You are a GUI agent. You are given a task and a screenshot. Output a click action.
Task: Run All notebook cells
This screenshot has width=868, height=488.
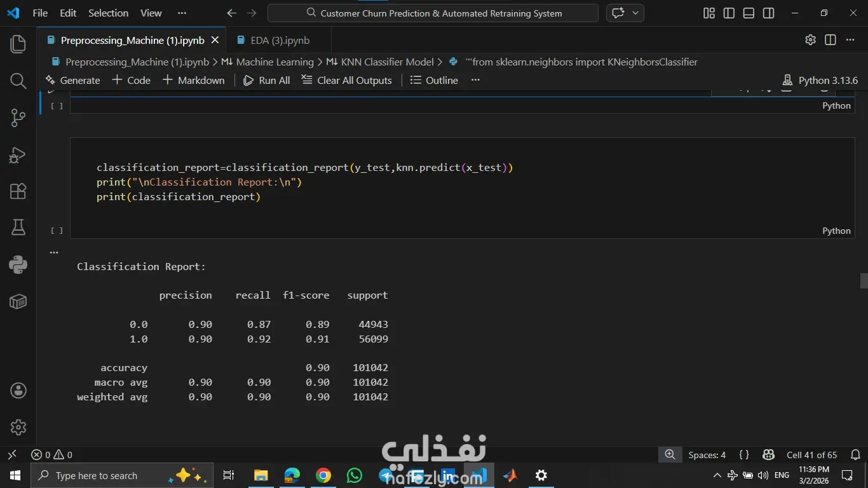[x=267, y=80]
